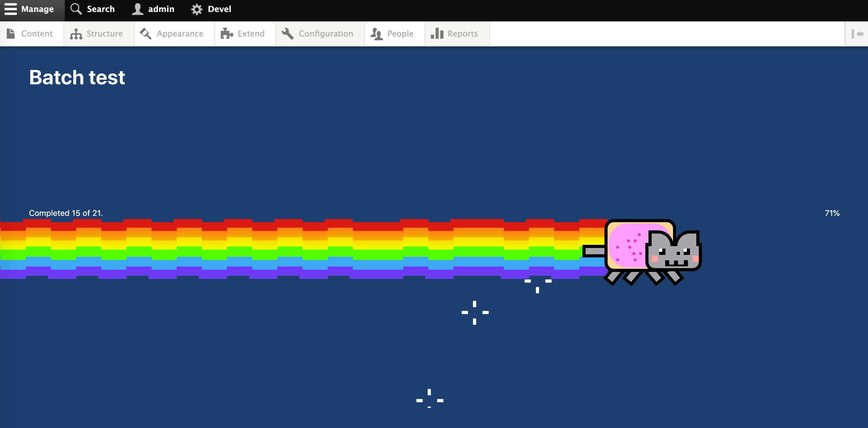Click the Search link in top bar

pos(100,9)
